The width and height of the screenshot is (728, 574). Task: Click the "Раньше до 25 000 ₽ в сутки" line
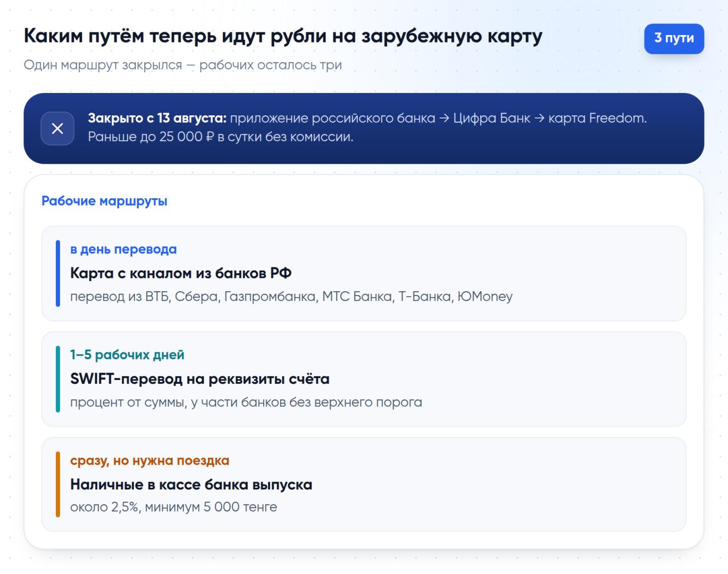[221, 137]
